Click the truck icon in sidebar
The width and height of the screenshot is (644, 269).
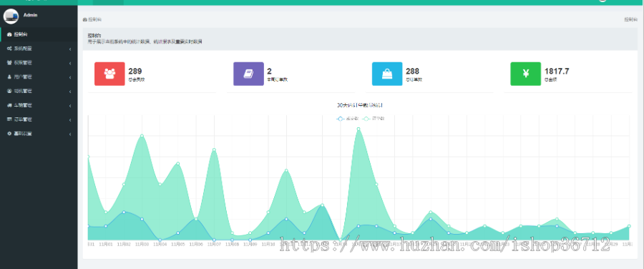pyautogui.click(x=9, y=106)
